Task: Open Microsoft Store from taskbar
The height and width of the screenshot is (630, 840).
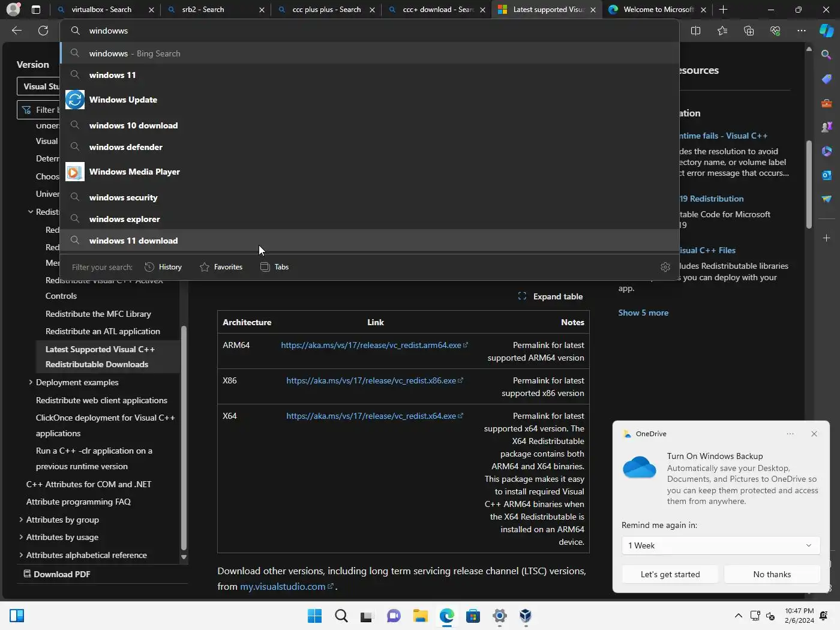Action: (473, 616)
